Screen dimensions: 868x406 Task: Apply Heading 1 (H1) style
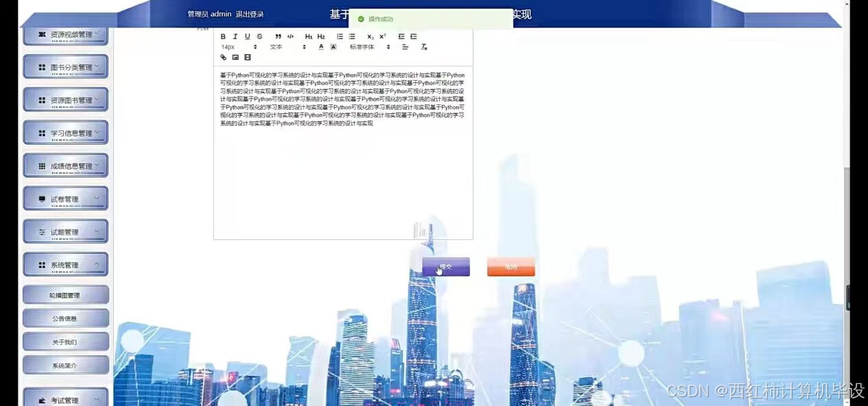[309, 36]
